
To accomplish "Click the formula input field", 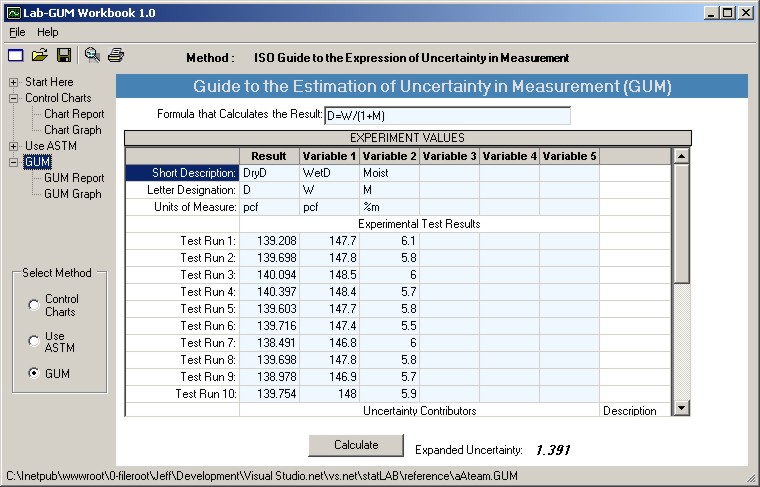I will [447, 116].
